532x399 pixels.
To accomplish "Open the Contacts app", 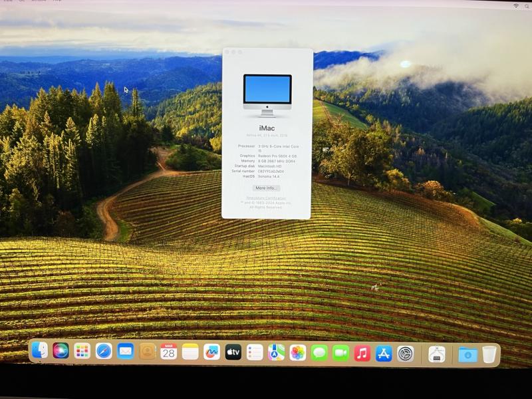I will click(x=147, y=352).
